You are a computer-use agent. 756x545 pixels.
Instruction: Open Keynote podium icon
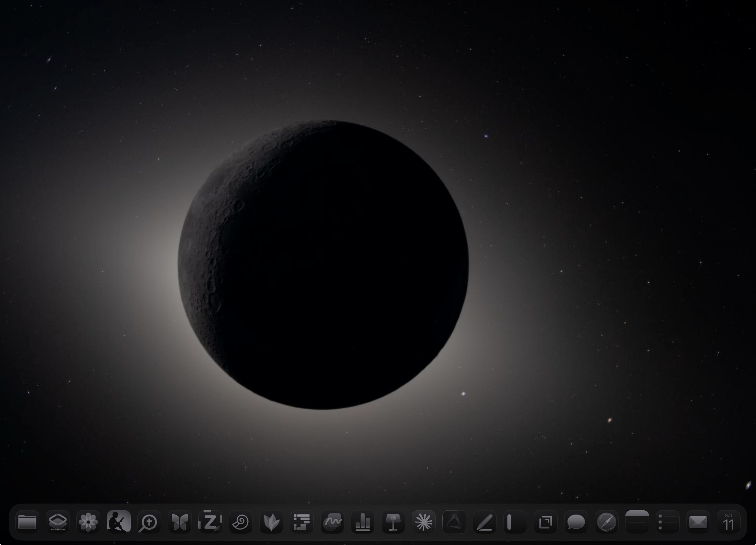tap(393, 522)
